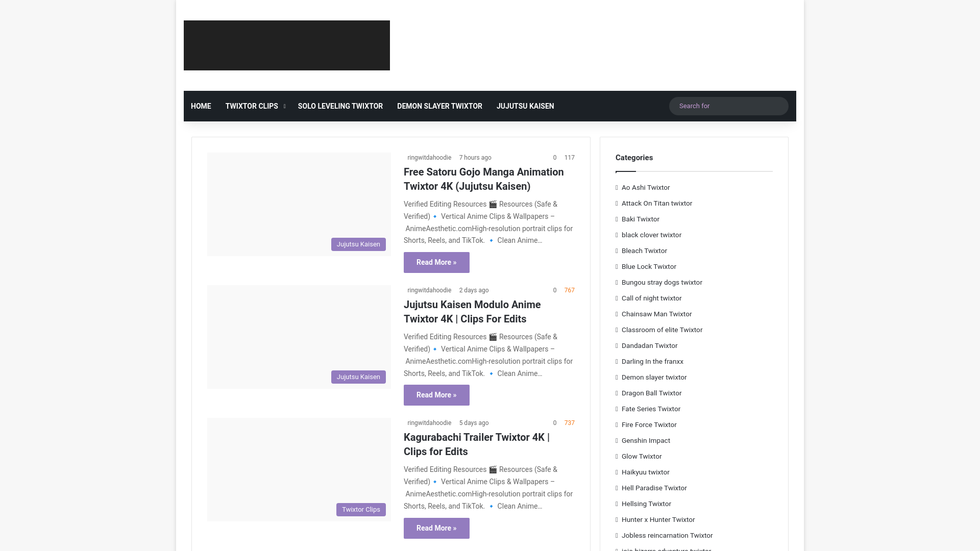
Task: Open the Genshin Impact category
Action: (x=646, y=441)
